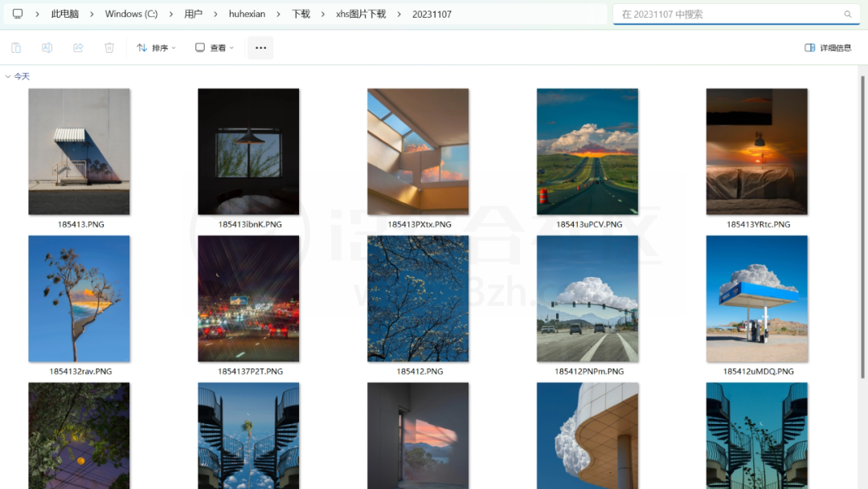Expand chevron after xhs图片下载 breadcrumb
The image size is (868, 489).
(399, 14)
